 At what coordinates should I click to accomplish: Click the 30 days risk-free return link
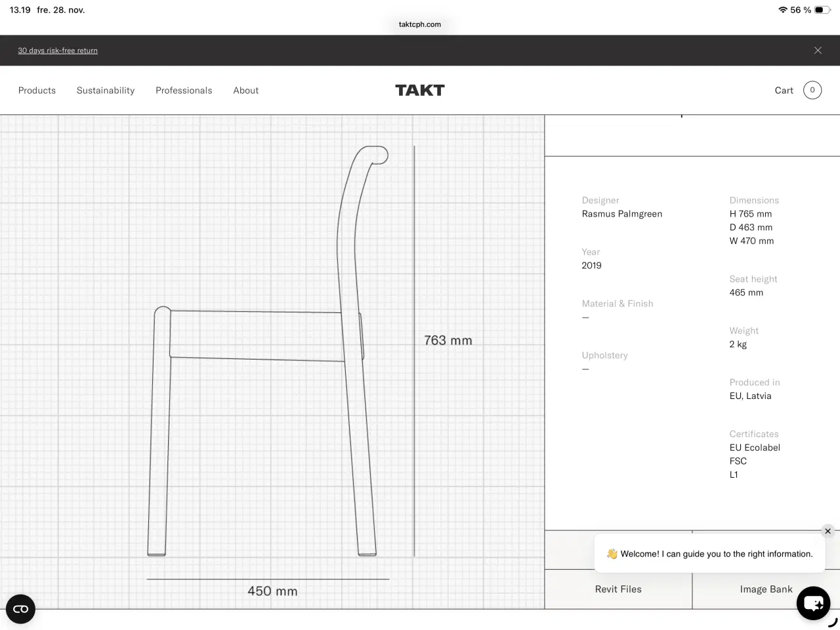pyautogui.click(x=58, y=50)
